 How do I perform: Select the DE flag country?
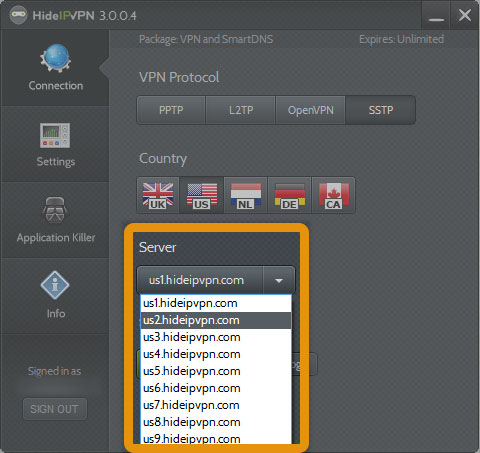click(290, 195)
